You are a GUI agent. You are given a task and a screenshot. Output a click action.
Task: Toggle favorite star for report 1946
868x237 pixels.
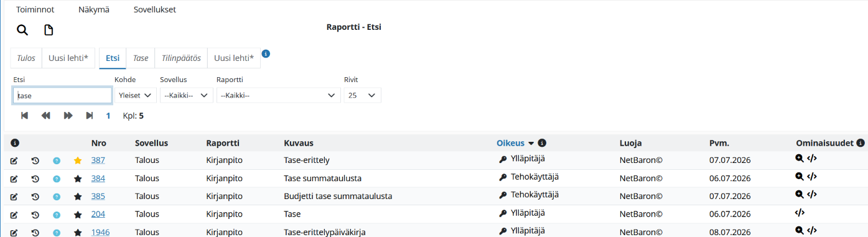[78, 233]
